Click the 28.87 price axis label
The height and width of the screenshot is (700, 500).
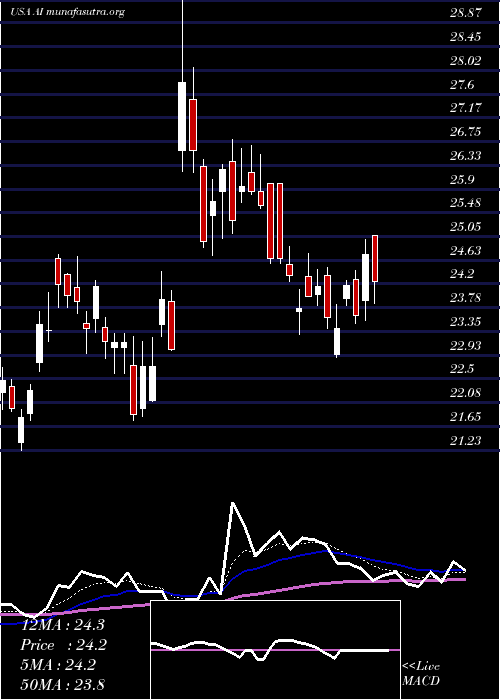(x=466, y=12)
